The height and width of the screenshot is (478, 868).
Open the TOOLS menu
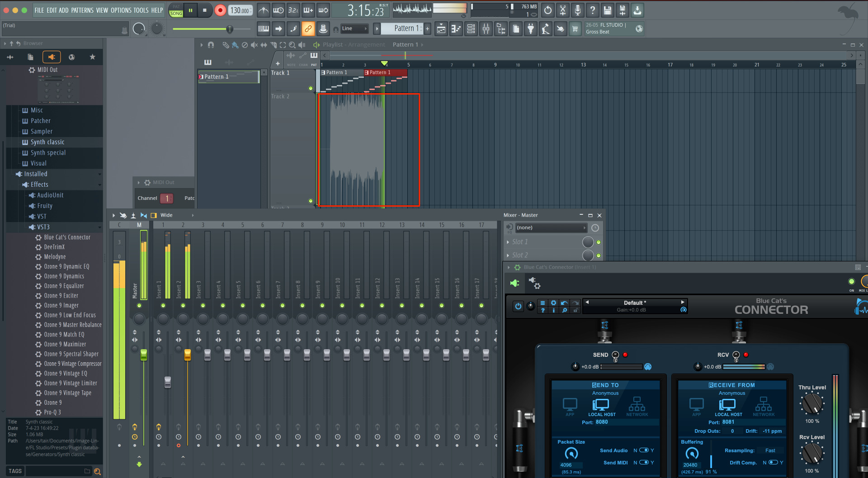[x=141, y=10]
